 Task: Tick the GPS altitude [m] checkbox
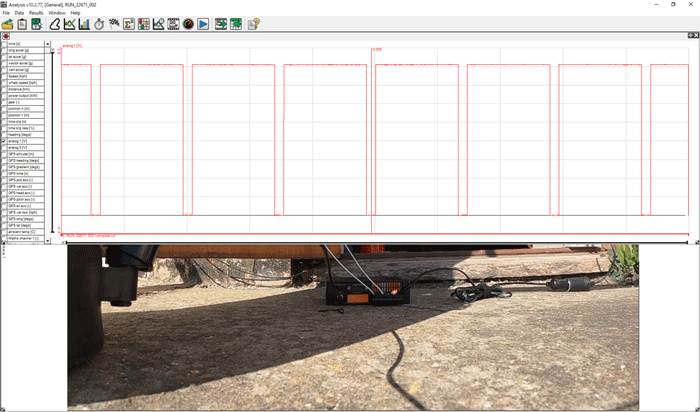3,154
